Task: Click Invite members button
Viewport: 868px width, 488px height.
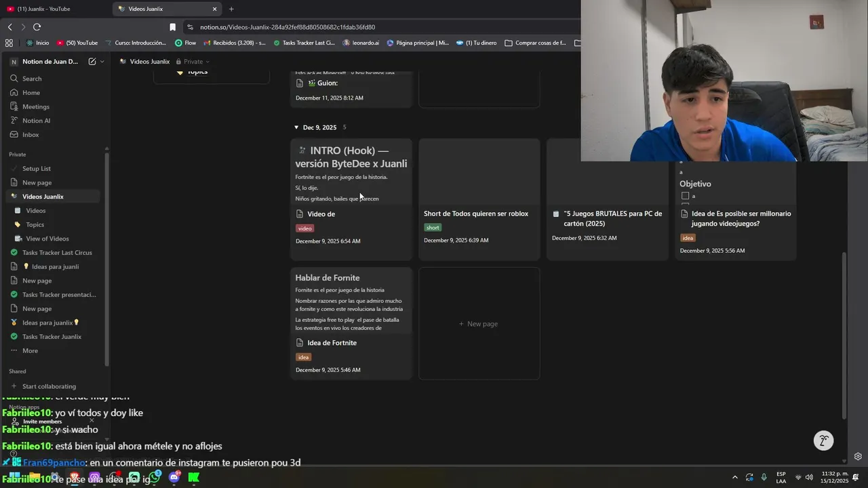Action: point(42,422)
